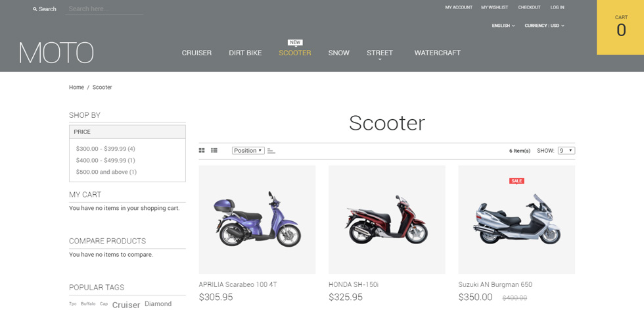Open the Street category

pyautogui.click(x=380, y=53)
